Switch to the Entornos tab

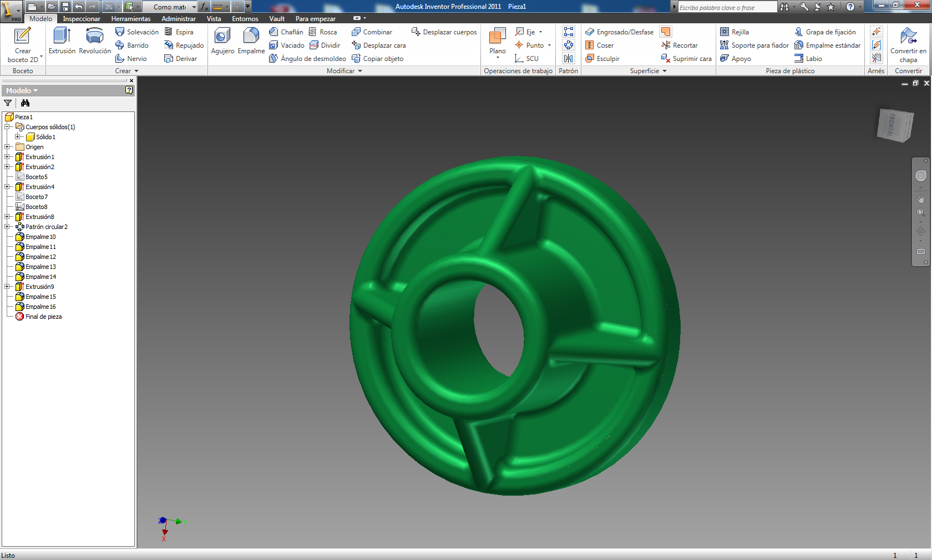[x=245, y=19]
